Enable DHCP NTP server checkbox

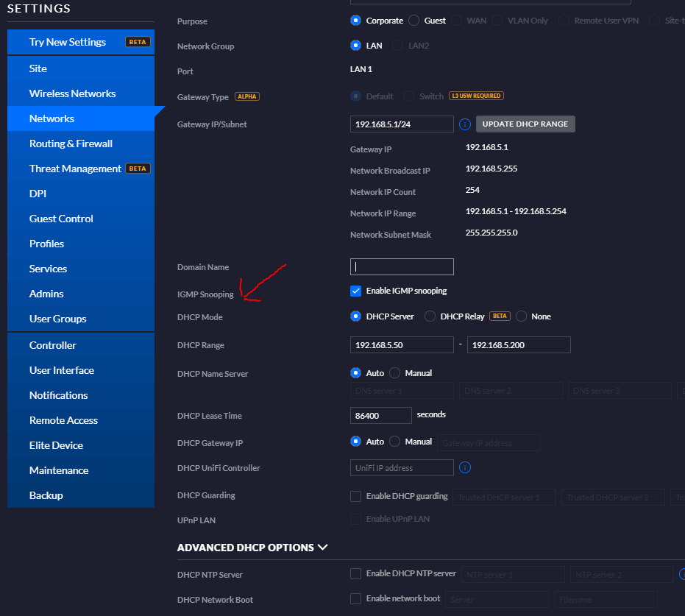click(356, 574)
